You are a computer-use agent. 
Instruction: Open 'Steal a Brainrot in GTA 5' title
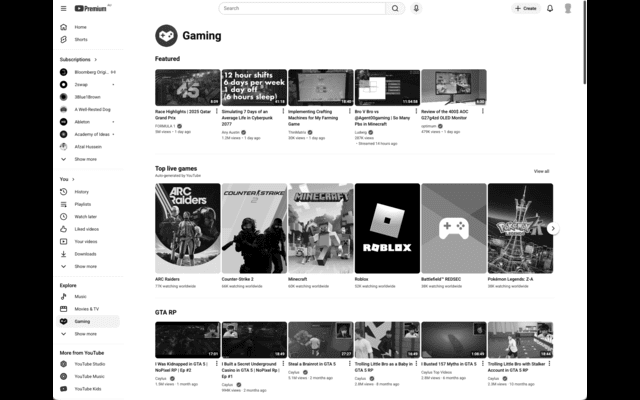312,364
